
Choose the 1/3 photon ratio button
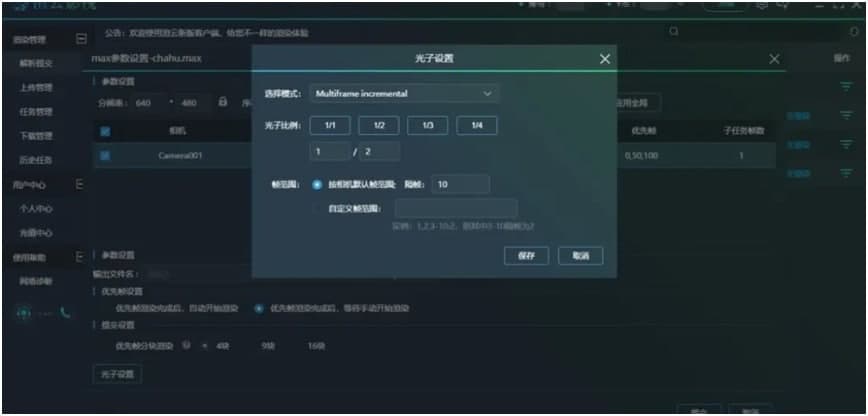click(x=427, y=126)
